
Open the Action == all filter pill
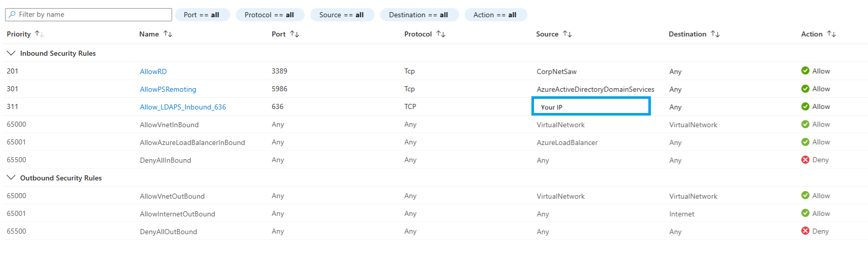495,15
